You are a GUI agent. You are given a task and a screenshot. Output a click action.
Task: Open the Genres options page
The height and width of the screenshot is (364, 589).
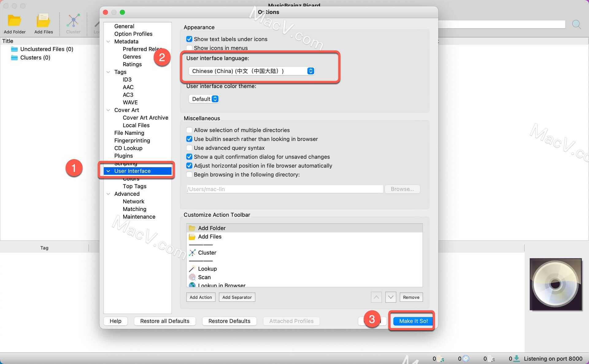pyautogui.click(x=132, y=57)
